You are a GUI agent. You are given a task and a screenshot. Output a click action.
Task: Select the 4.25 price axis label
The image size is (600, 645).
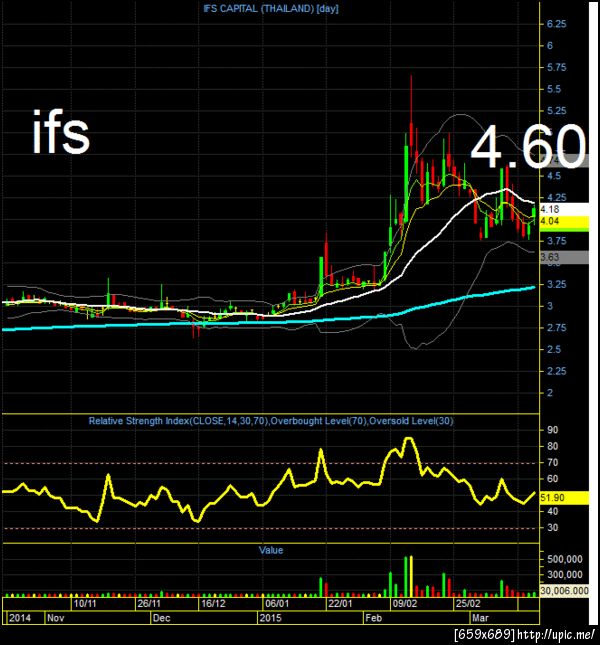[x=556, y=198]
